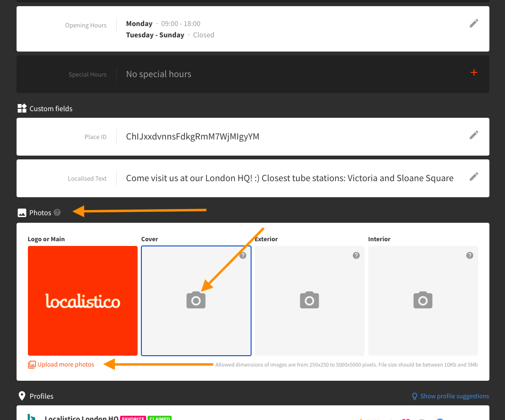Show help for the Exterior photo slot
The height and width of the screenshot is (420, 505).
coord(356,255)
